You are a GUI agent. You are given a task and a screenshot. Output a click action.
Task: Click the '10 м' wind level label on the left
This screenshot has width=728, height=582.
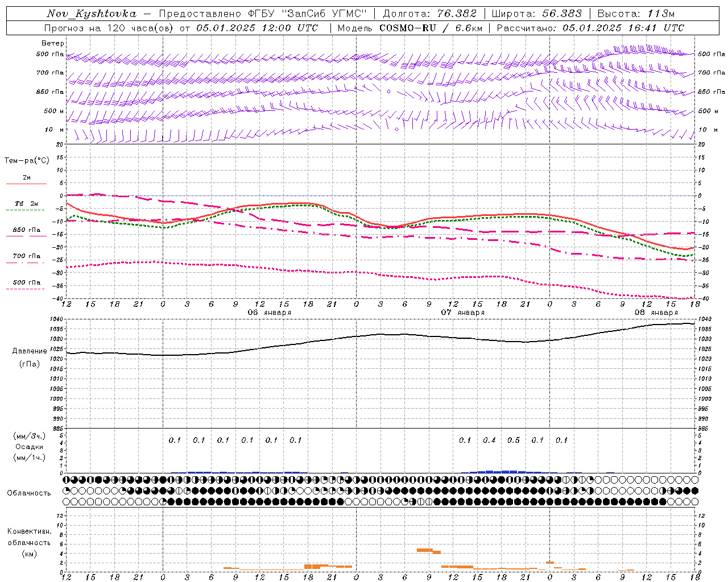tap(55, 130)
